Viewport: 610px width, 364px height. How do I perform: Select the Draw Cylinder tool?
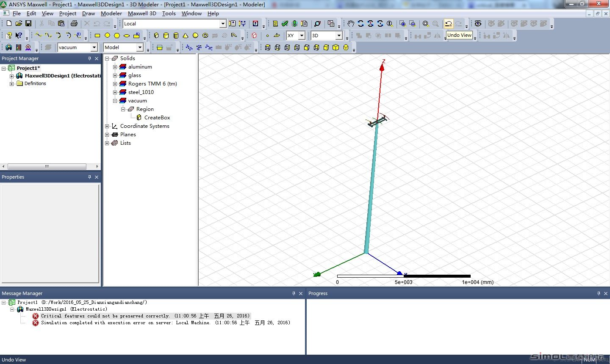(166, 36)
